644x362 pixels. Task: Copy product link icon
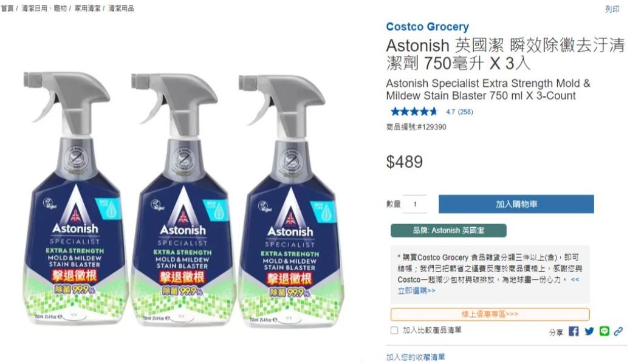pyautogui.click(x=618, y=331)
